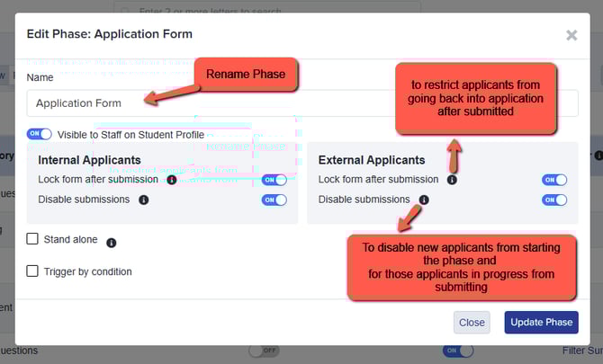This screenshot has width=603, height=364.
Task: Toggle the ON switch in the bottom row
Action: point(455,351)
